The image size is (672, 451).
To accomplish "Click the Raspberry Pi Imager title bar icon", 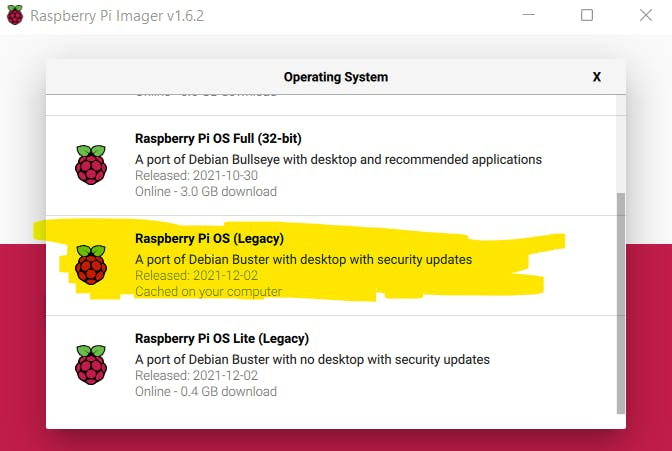I will pyautogui.click(x=16, y=16).
